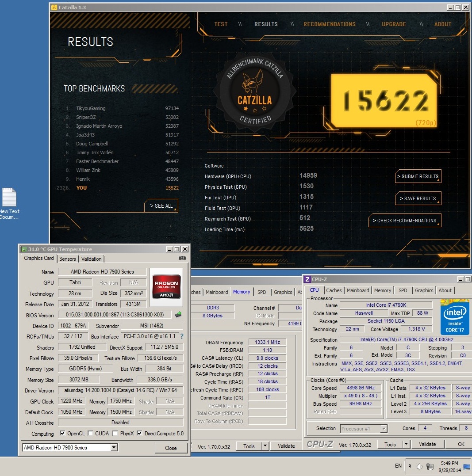Open the Processor #1 selection dropdown

point(384,429)
